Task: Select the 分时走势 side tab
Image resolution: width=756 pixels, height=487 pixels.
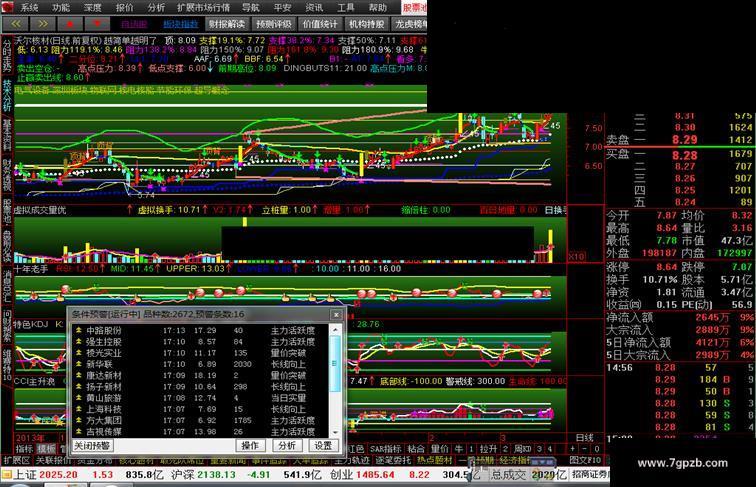Action: click(x=7, y=55)
